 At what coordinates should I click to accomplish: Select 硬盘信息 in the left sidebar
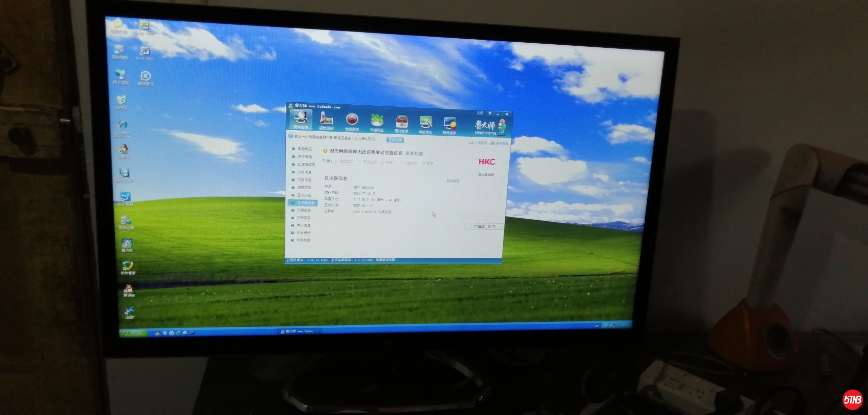(x=304, y=188)
